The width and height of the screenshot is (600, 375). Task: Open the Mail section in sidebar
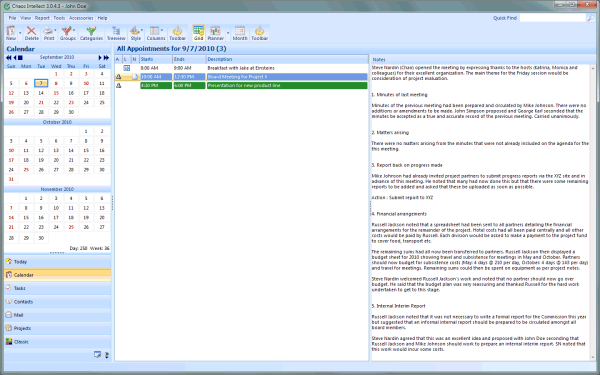click(57, 315)
